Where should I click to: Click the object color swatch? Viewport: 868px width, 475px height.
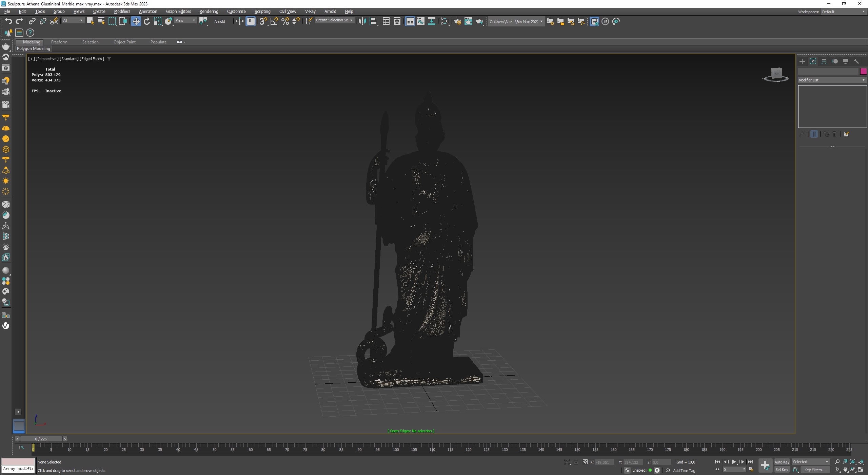pos(863,71)
